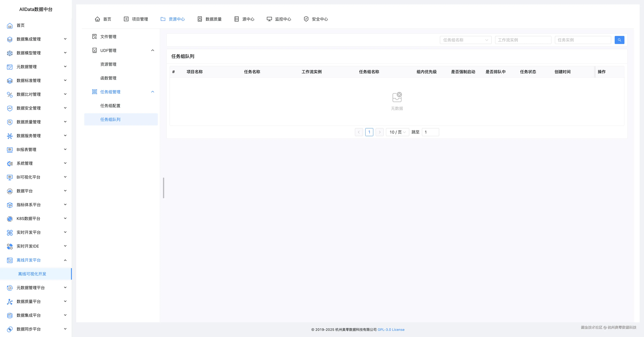644x337 pixels.
Task: Open the GPL-3.0 License link
Action: (x=391, y=330)
